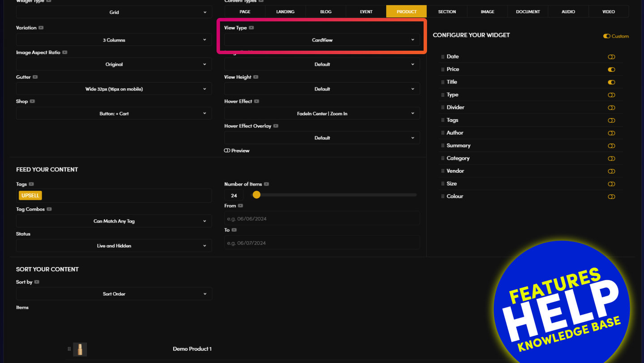
Task: Enable the Summary toggle
Action: point(611,146)
